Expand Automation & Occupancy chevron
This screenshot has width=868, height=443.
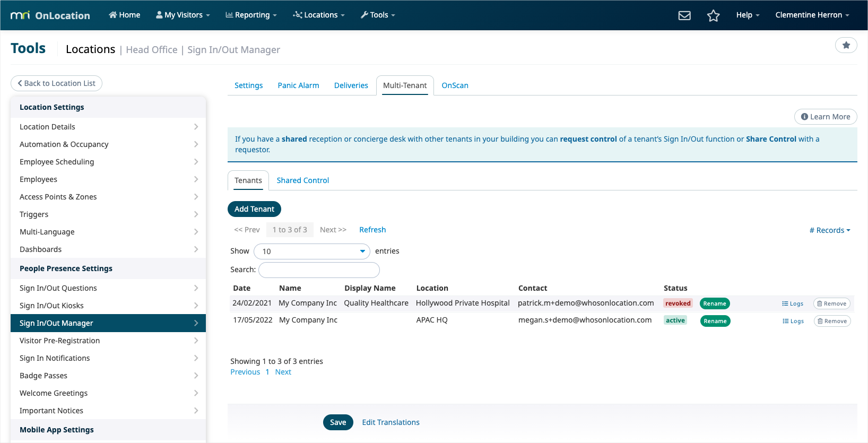coord(196,144)
